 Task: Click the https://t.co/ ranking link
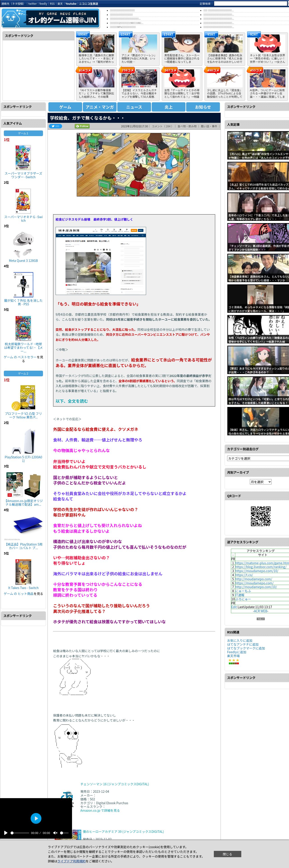pos(244,575)
